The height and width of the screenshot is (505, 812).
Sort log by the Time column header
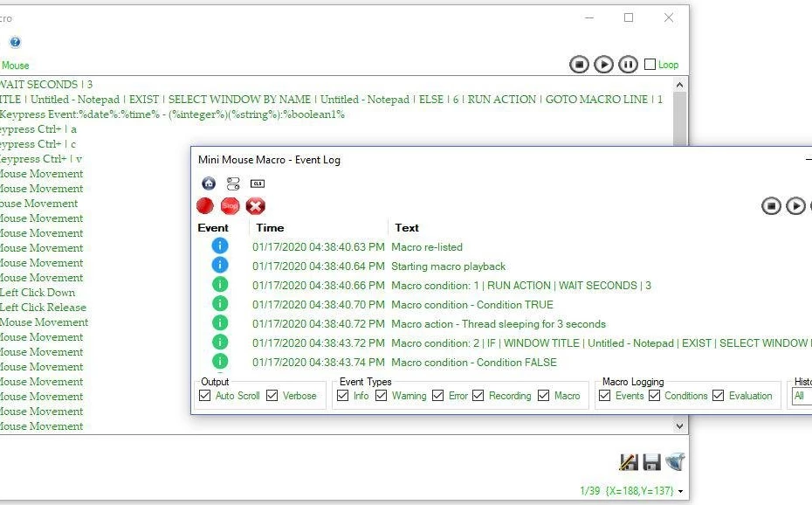[270, 227]
